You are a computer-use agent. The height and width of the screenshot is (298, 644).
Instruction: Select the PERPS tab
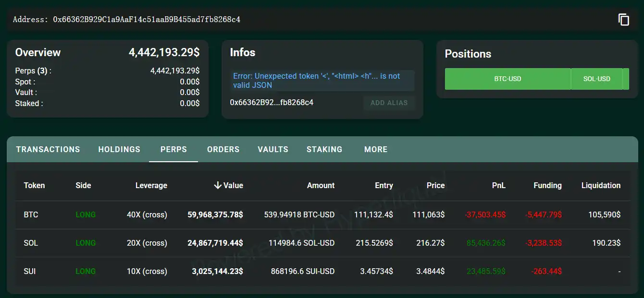173,149
